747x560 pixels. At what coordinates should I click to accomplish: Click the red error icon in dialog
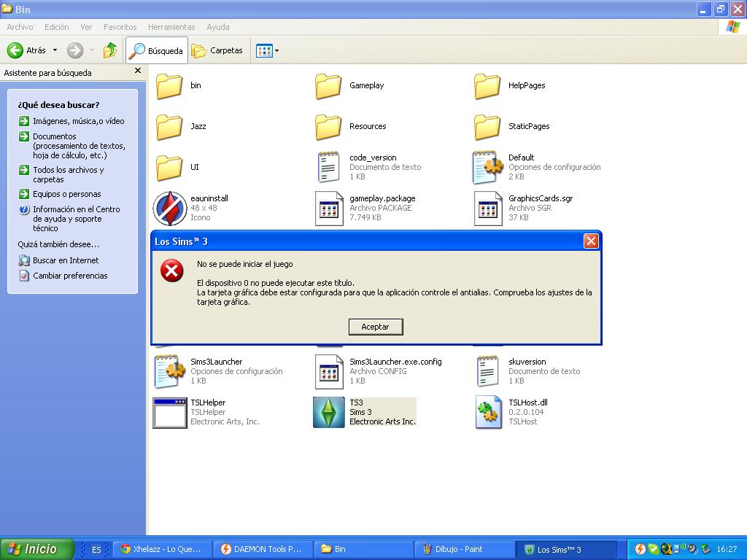point(172,271)
